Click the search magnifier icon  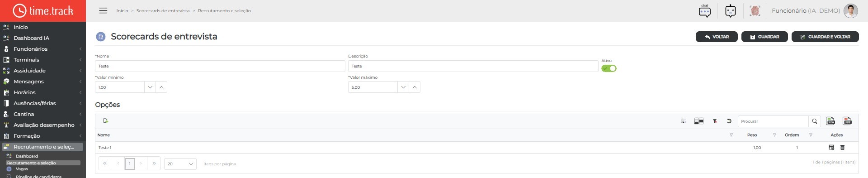815,121
